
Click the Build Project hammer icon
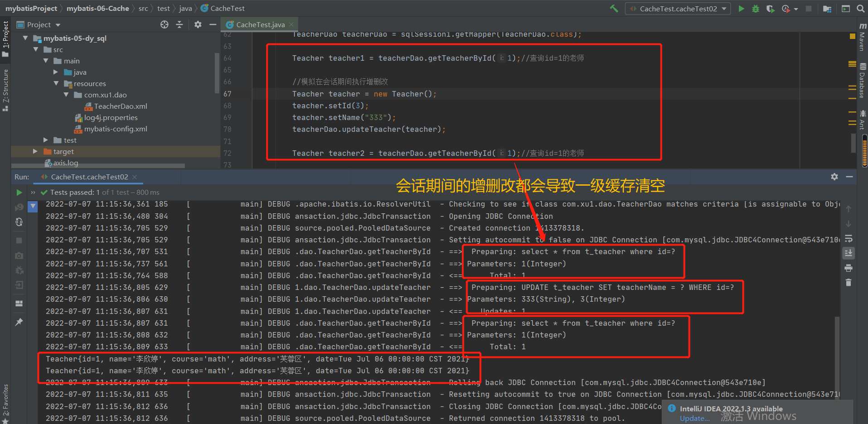[614, 8]
